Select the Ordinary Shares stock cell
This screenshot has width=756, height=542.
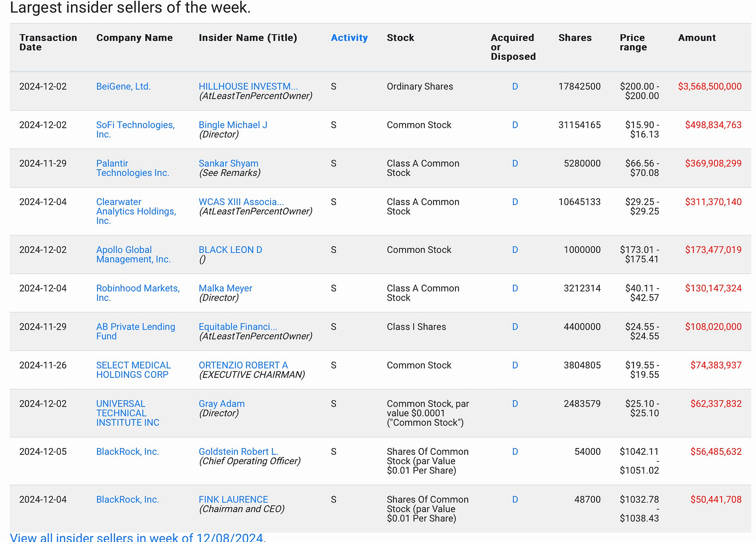[420, 87]
